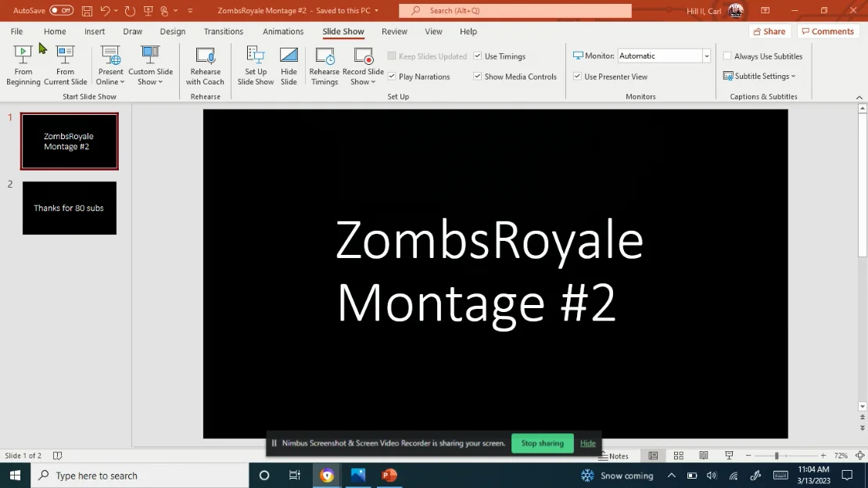Image resolution: width=868 pixels, height=488 pixels.
Task: Start Rehearse Timings
Action: click(325, 66)
